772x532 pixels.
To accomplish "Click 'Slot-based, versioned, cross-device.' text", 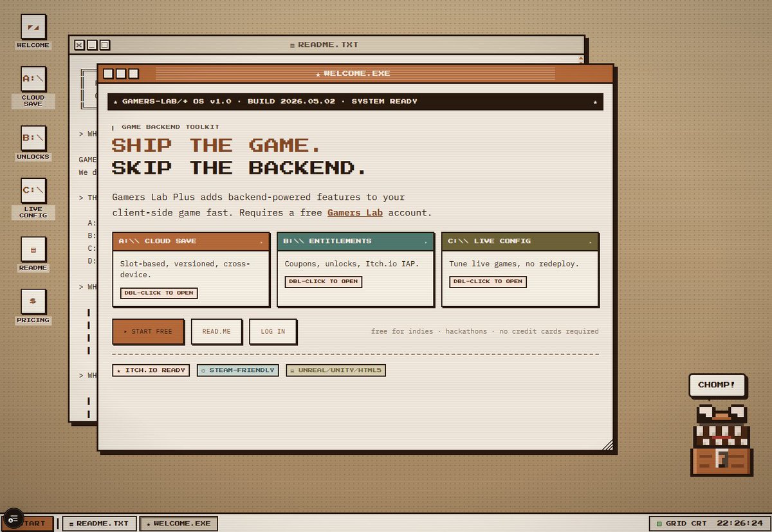I will pos(185,269).
